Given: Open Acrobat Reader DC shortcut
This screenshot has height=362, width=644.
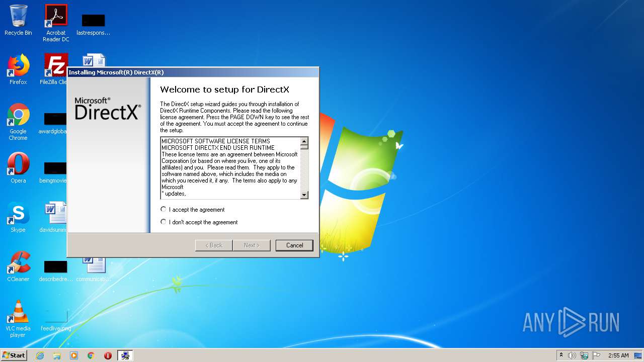Looking at the screenshot, I should pos(56,23).
